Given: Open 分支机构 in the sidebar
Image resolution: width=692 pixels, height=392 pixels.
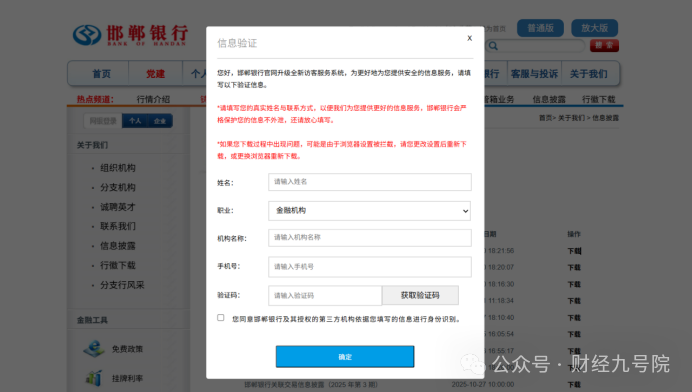Looking at the screenshot, I should pos(118,187).
